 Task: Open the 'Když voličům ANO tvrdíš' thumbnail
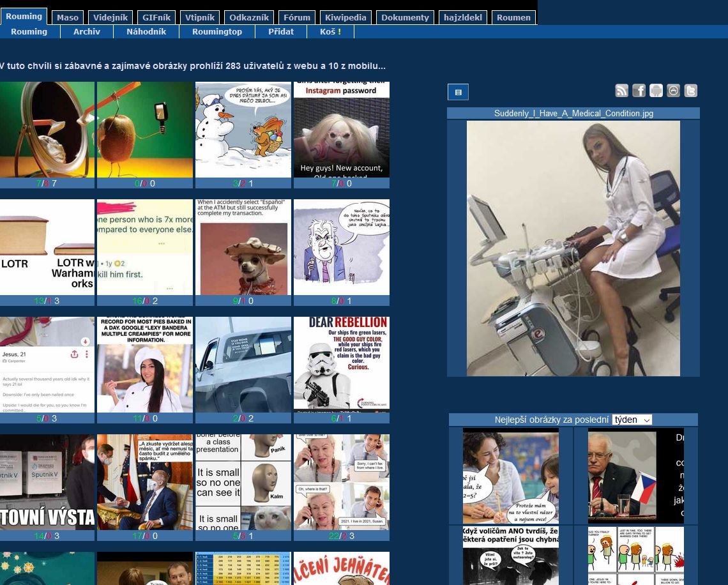511,556
